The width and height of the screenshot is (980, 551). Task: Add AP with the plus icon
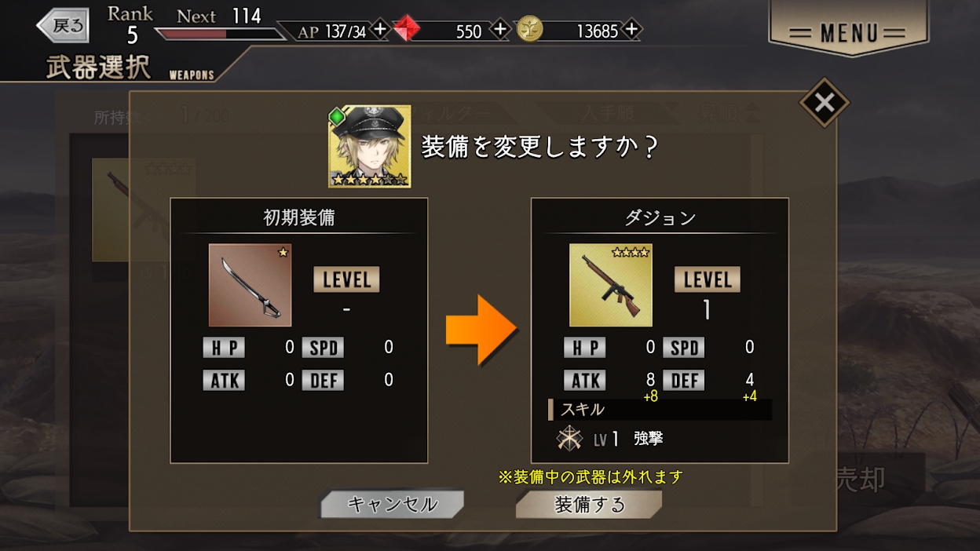(379, 30)
